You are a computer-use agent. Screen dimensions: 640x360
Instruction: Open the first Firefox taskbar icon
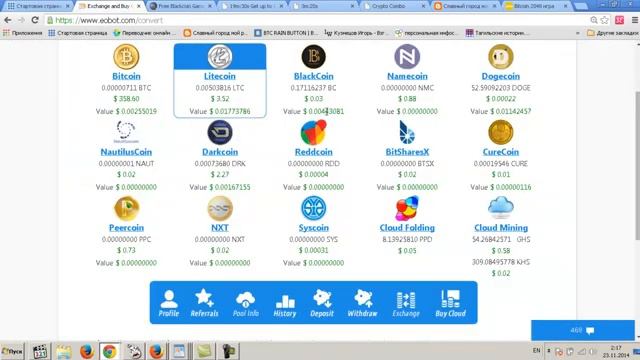coord(87,351)
